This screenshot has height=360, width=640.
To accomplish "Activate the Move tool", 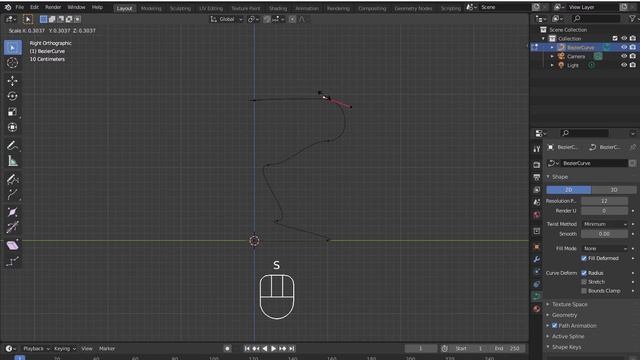I will [12, 80].
